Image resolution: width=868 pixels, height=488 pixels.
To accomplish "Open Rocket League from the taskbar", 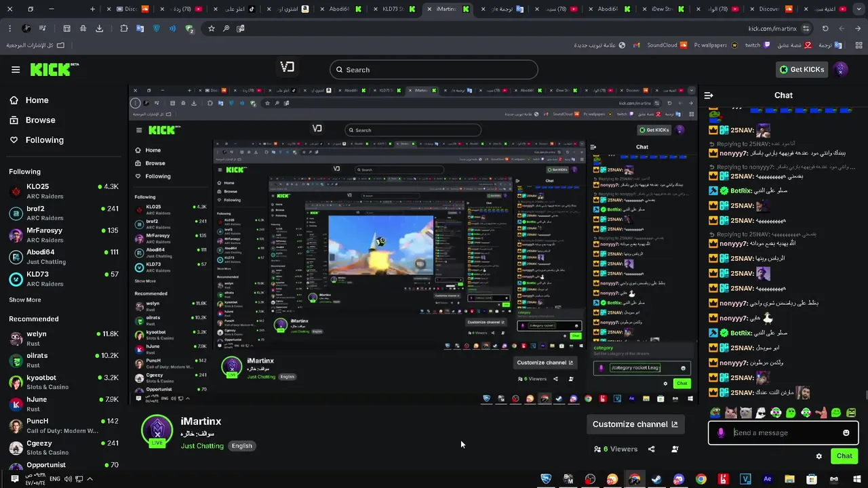I will click(x=546, y=479).
